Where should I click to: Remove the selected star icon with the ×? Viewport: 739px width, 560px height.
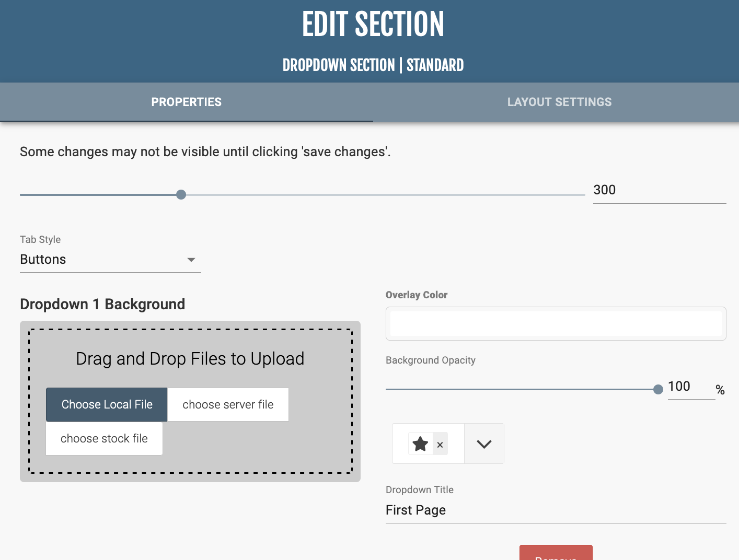coord(440,444)
